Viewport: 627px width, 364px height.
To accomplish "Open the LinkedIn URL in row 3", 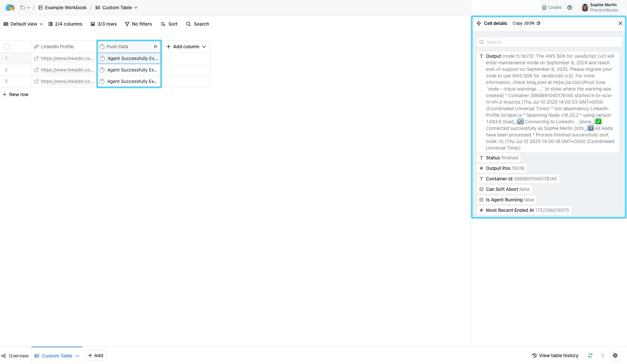I will coord(67,81).
